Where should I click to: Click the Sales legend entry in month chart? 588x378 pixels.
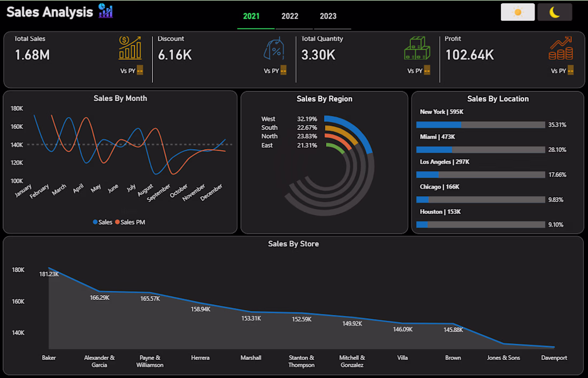(x=103, y=222)
